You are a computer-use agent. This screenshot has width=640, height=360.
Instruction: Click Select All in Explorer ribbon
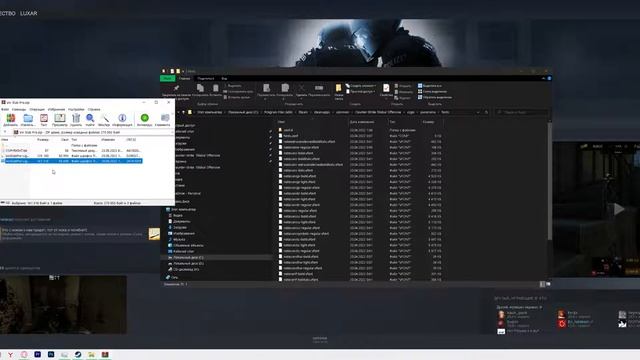click(429, 86)
